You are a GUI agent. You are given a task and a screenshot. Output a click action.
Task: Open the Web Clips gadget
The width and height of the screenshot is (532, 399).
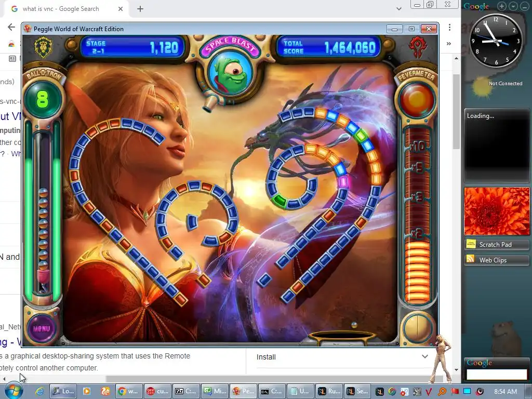(x=496, y=260)
